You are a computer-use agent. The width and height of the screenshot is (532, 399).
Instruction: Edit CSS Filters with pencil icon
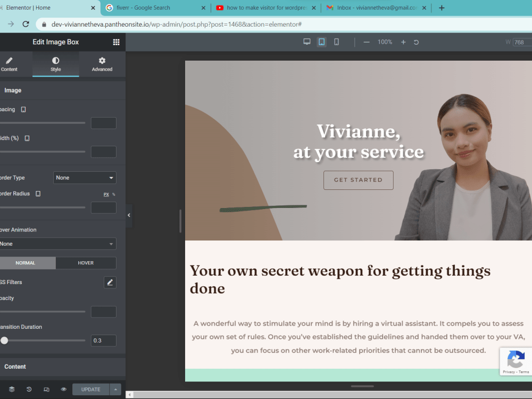click(x=110, y=282)
